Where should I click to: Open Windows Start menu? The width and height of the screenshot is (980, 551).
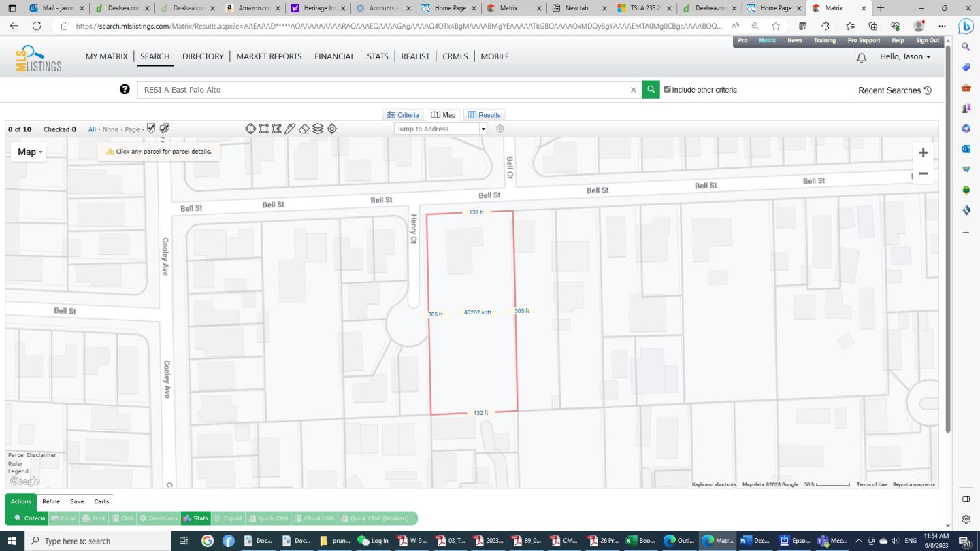click(12, 541)
